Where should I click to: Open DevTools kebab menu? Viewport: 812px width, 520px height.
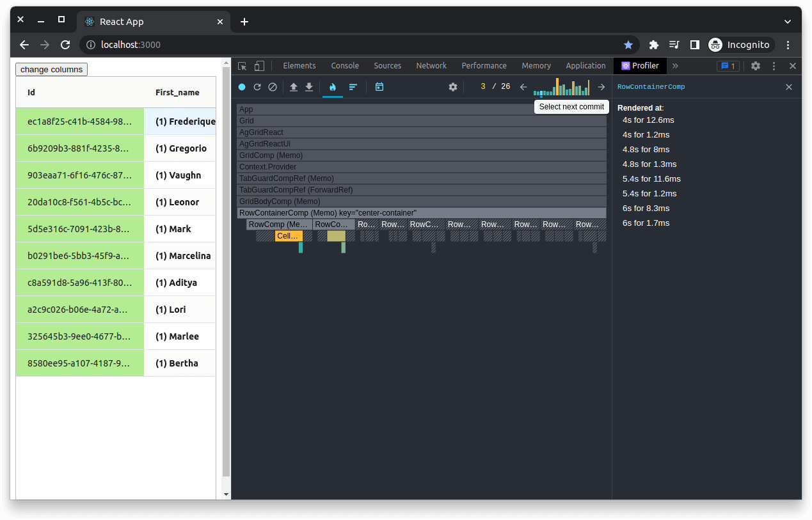tap(774, 66)
